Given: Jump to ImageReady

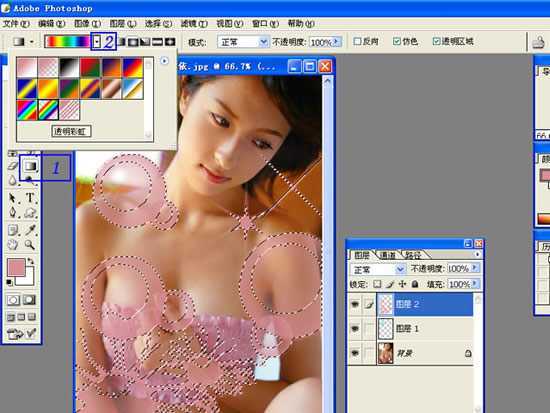Looking at the screenshot, I should tap(22, 333).
